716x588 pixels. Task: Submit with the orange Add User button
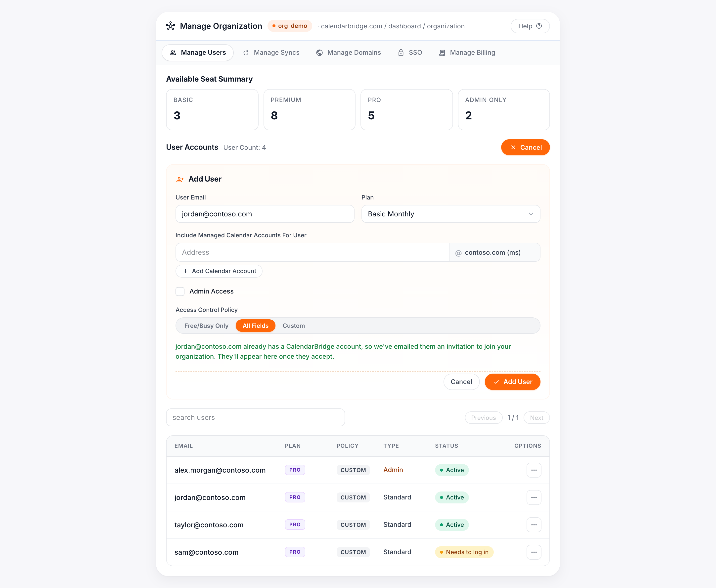513,382
